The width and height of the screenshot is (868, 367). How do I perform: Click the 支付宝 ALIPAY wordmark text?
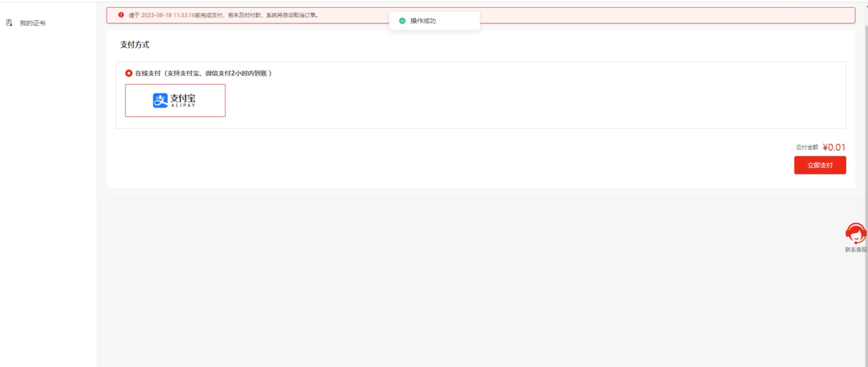pos(183,100)
